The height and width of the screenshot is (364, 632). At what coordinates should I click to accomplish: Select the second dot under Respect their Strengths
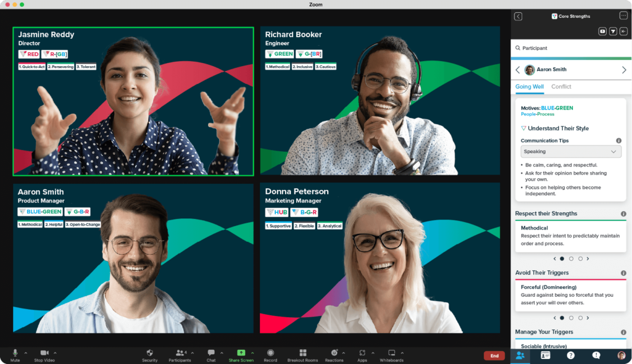571,259
